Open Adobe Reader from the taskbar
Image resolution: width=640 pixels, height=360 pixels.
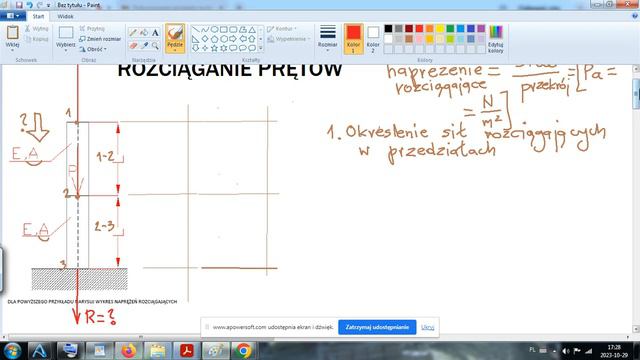pos(186,351)
